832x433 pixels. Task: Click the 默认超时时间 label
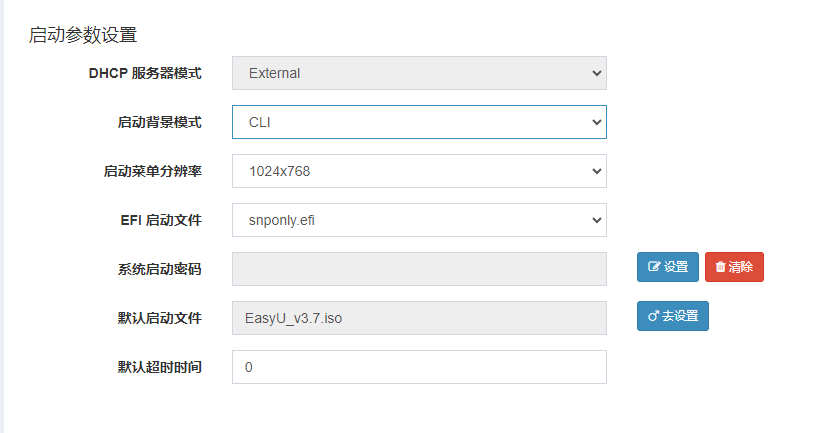160,367
